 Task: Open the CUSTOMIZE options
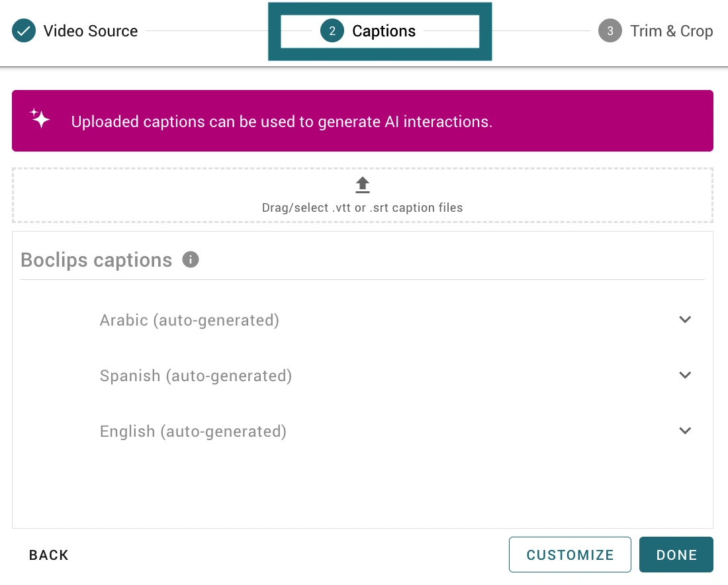(x=570, y=555)
